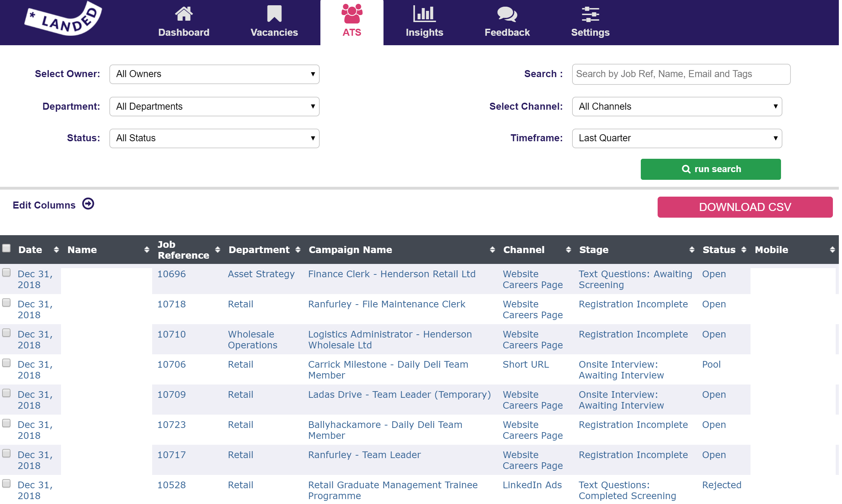Click the Edit Columns link
Image resolution: width=842 pixels, height=504 pixels.
tap(44, 205)
